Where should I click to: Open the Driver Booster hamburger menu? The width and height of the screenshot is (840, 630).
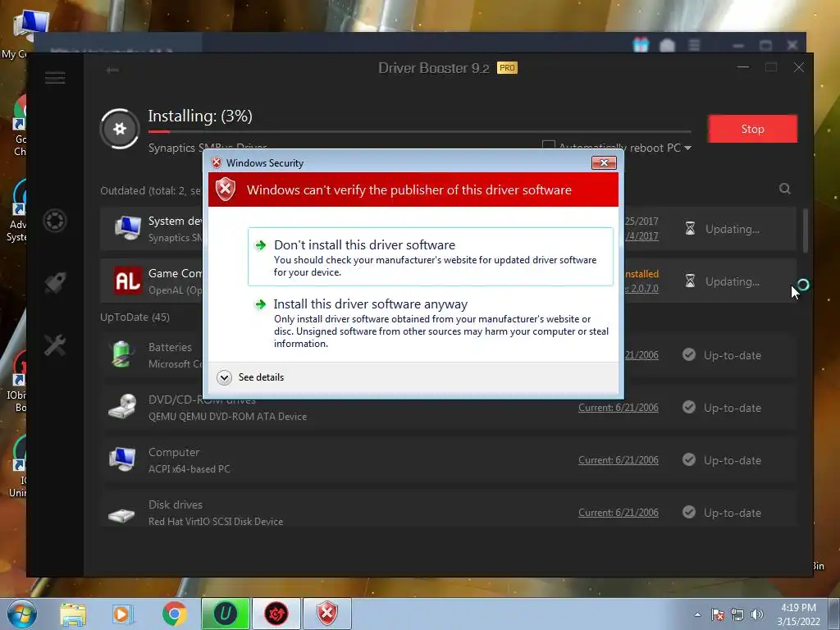[x=55, y=78]
